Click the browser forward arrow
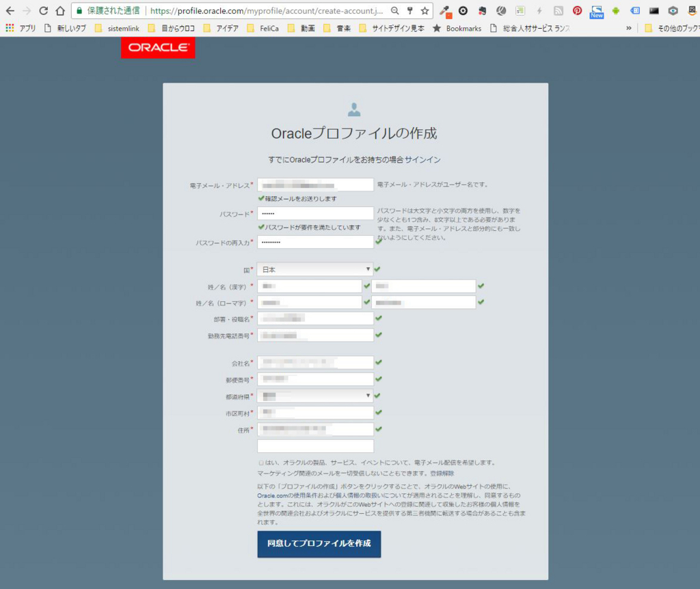Viewport: 700px width, 589px height. point(27,11)
